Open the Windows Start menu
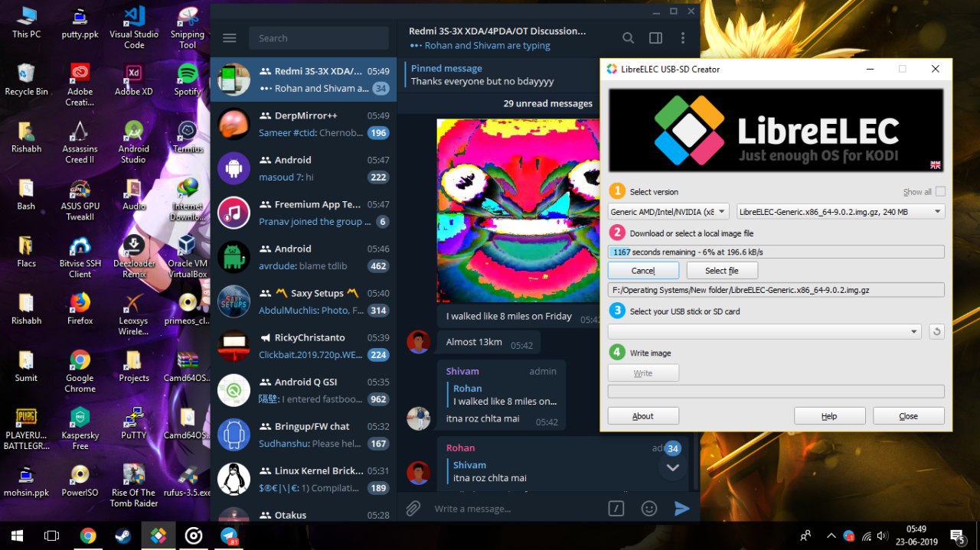This screenshot has width=980, height=550. [17, 535]
